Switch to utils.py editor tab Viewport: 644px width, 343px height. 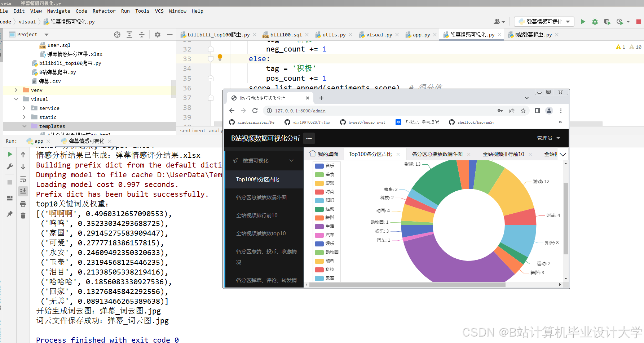334,35
